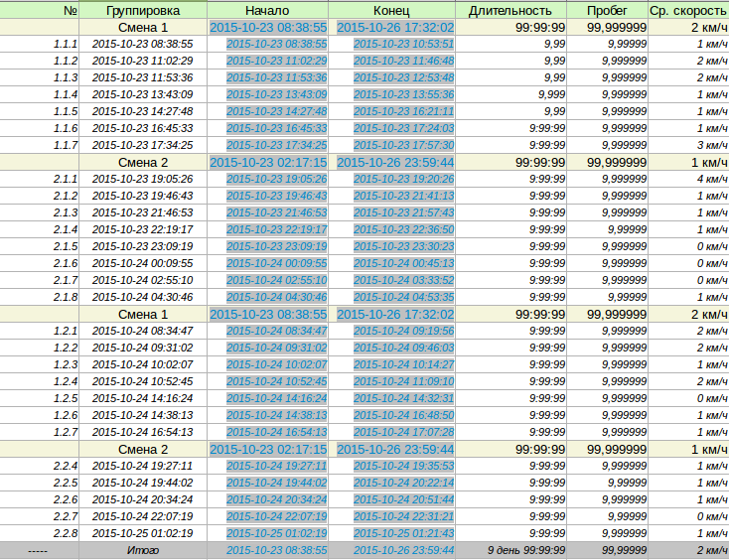Click the Длительность column header
729x560 pixels.
[x=510, y=10]
